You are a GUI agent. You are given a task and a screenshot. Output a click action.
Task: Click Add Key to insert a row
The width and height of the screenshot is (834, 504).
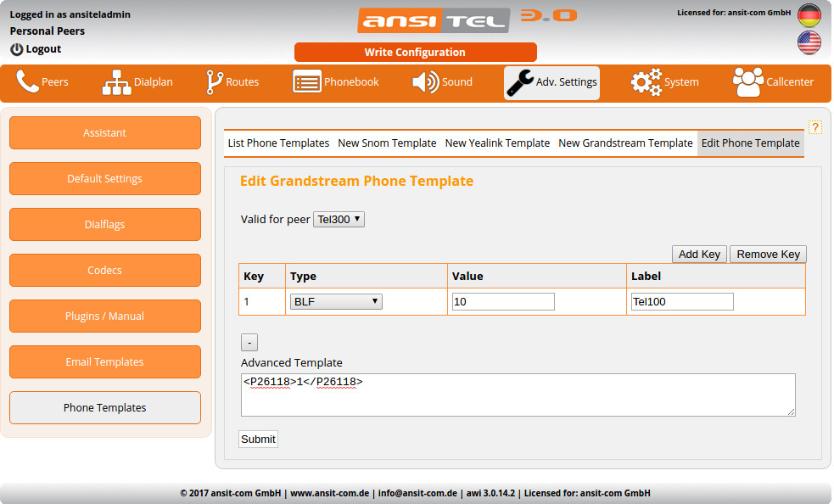point(698,254)
